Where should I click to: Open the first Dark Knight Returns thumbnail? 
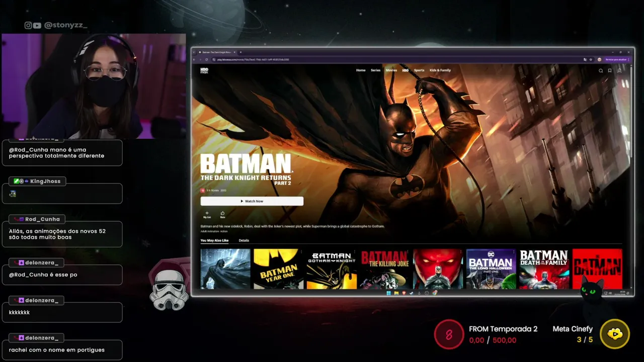point(225,269)
